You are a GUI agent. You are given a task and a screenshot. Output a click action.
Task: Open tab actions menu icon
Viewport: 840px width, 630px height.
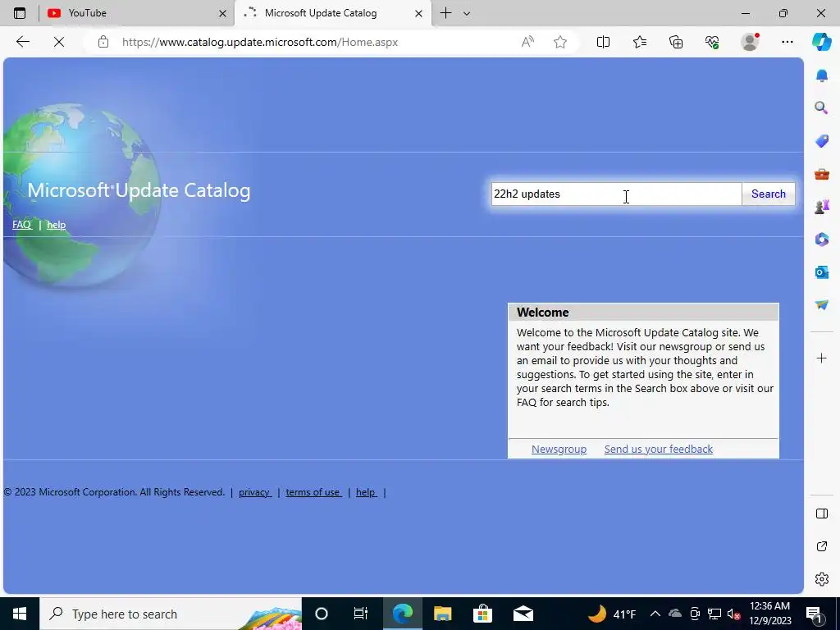20,13
